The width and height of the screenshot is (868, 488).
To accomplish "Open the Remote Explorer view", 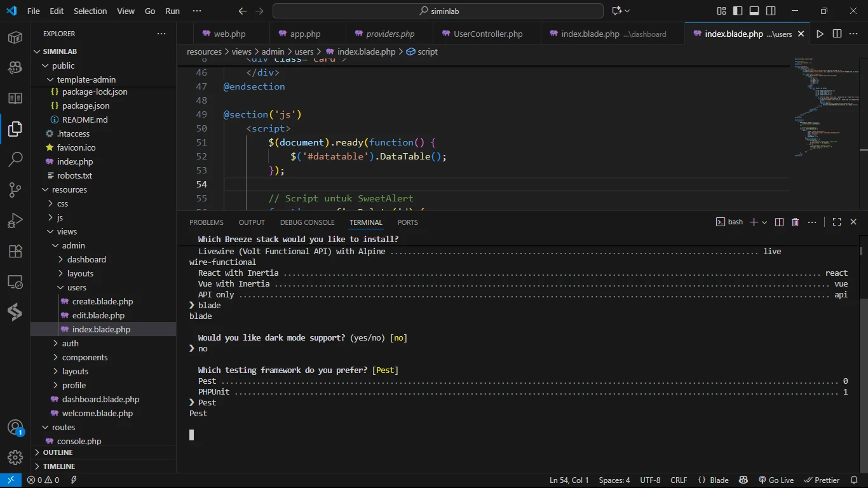I will (15, 281).
